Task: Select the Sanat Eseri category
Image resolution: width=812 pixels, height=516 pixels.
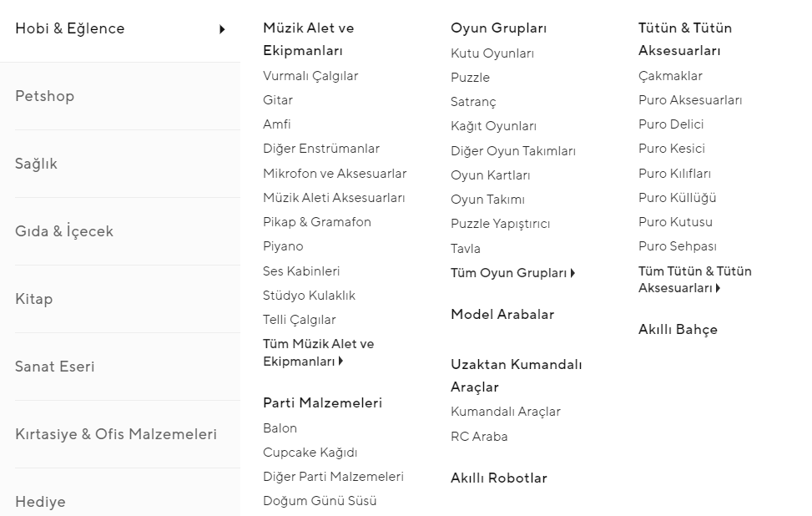Action: 55,367
